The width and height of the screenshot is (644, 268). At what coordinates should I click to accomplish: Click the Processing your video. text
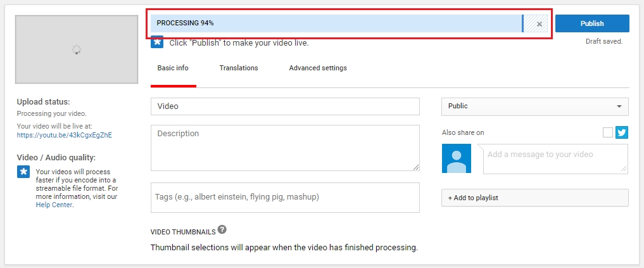point(52,114)
